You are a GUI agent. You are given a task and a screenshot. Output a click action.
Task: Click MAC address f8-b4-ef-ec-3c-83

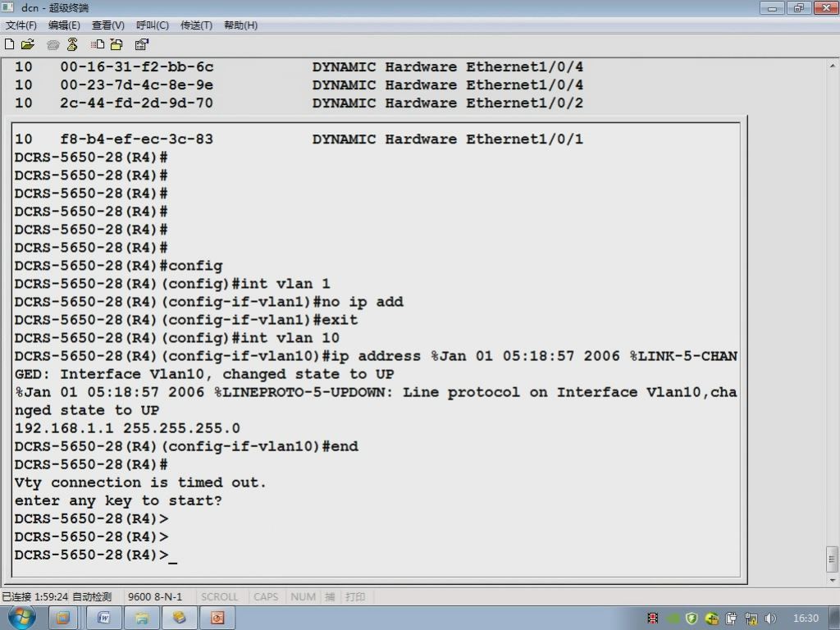tap(137, 139)
